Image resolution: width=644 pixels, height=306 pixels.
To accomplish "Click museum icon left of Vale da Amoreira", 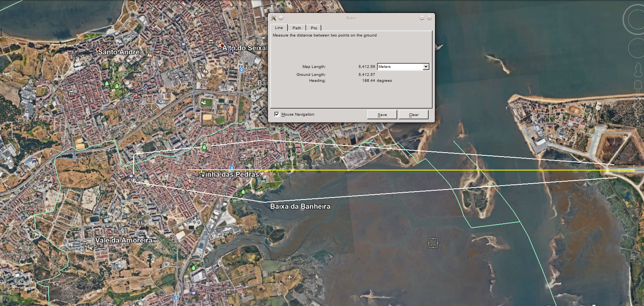I will 85,243.
